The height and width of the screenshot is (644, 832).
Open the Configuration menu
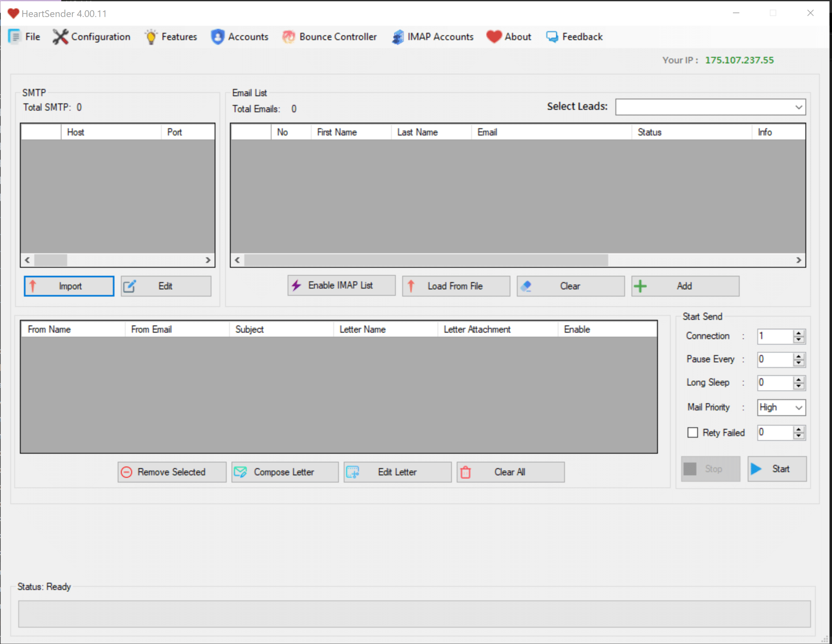point(92,37)
